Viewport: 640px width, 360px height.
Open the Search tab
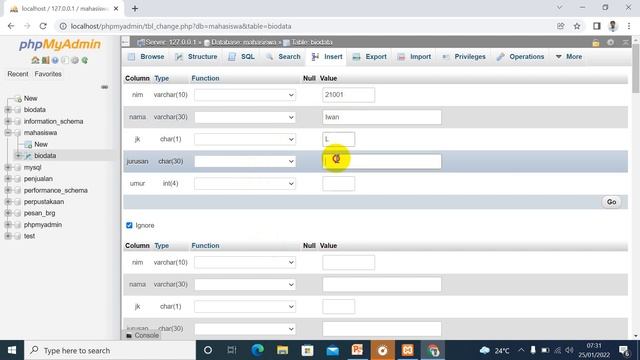pos(283,57)
